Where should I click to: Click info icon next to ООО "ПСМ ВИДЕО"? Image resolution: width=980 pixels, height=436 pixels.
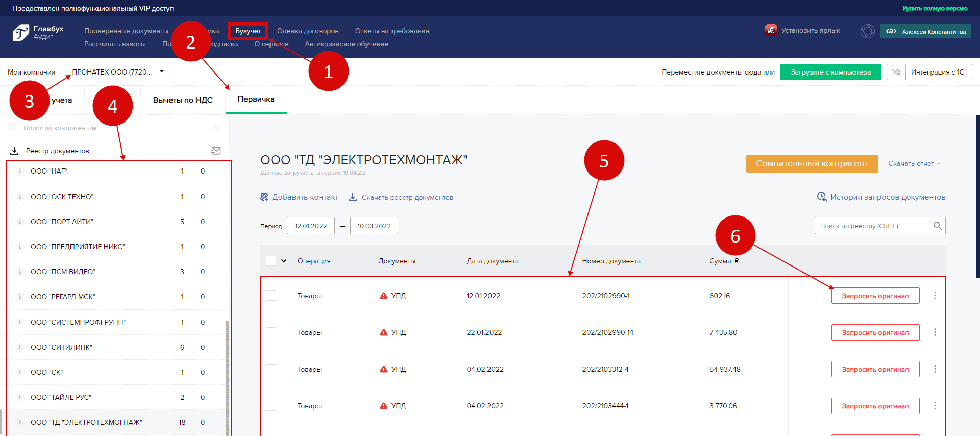20,272
